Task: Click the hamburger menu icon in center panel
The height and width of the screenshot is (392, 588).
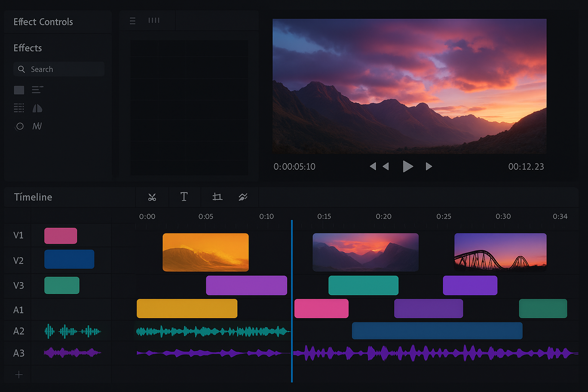Action: [x=132, y=21]
